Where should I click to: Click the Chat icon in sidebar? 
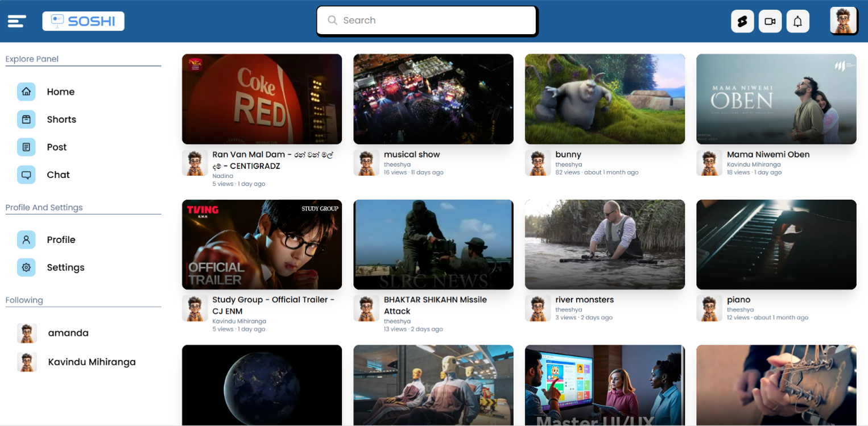26,175
